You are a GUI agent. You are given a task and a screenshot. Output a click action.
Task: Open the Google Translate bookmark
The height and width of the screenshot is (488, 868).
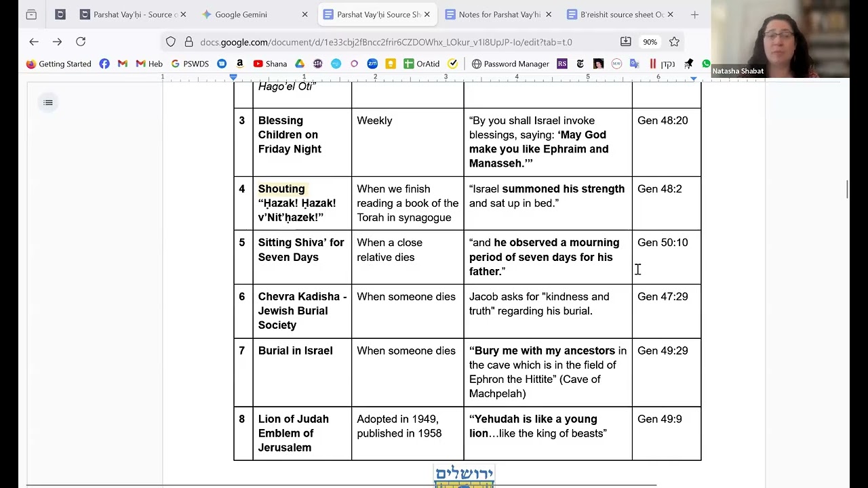[635, 64]
